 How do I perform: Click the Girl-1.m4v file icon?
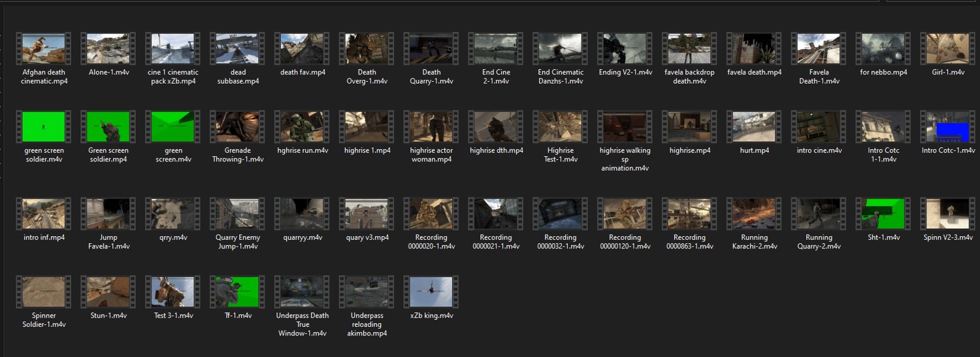(949, 49)
